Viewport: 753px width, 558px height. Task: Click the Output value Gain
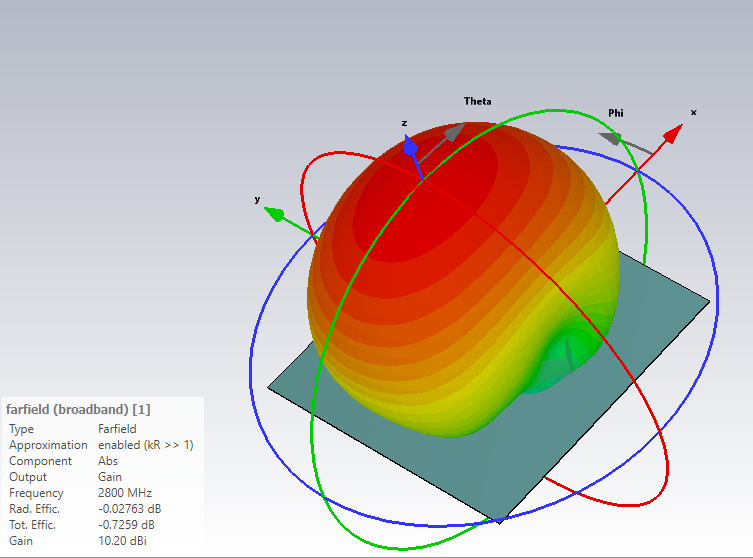pyautogui.click(x=110, y=477)
